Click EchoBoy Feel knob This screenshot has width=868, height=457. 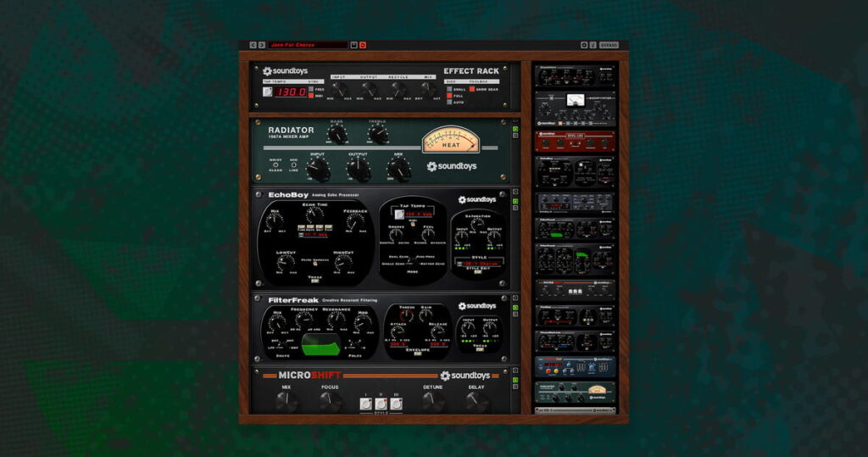click(428, 235)
